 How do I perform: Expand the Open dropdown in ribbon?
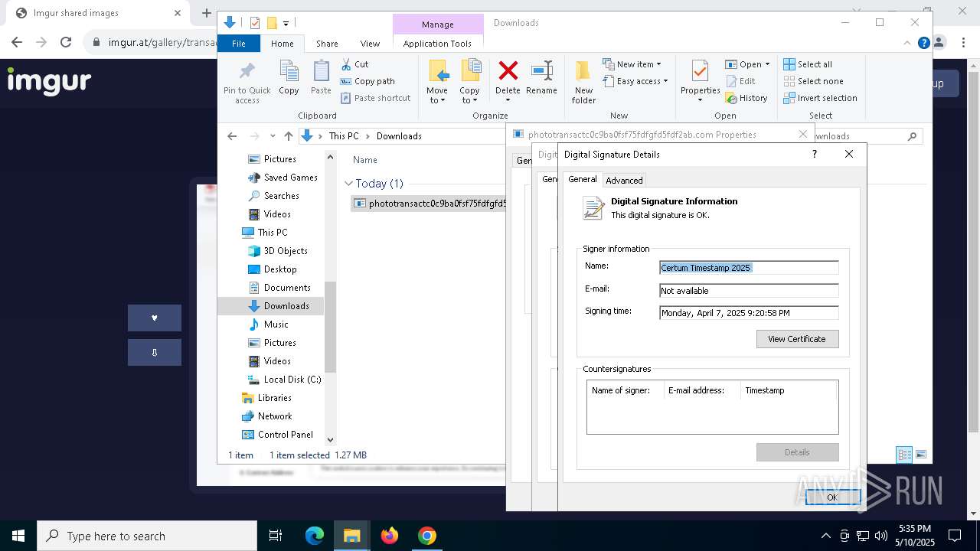747,64
